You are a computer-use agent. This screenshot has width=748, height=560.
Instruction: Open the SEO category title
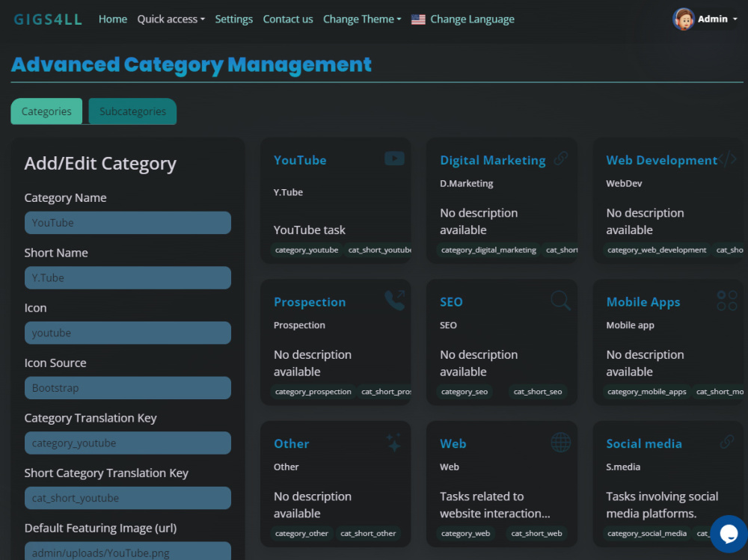451,302
